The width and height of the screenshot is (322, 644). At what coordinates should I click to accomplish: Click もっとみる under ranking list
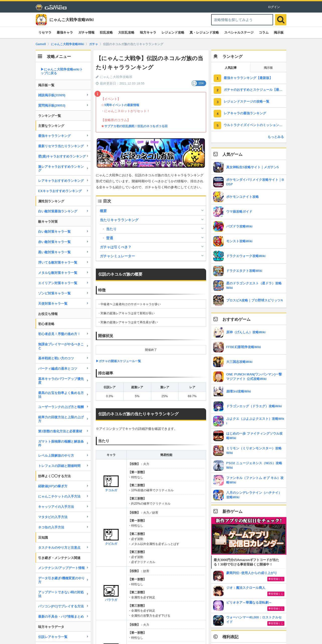(x=276, y=137)
